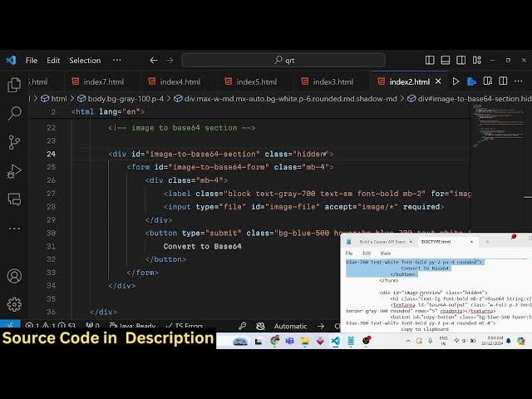
Task: Click the Run file play icon
Action: pos(456,81)
